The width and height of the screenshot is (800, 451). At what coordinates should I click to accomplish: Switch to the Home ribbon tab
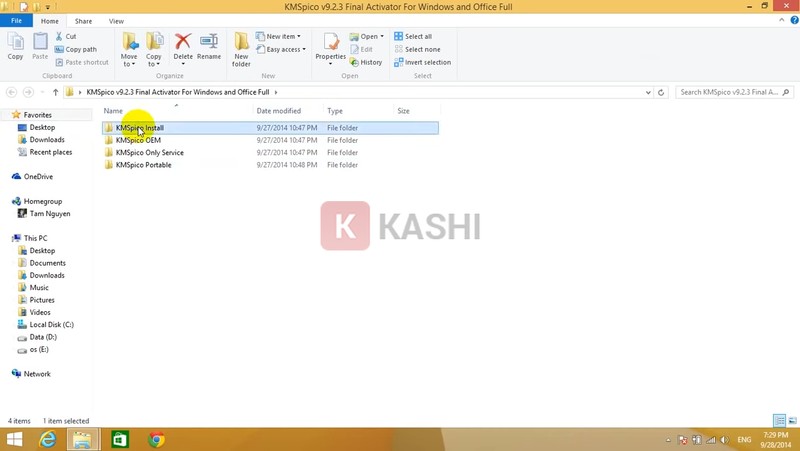pyautogui.click(x=49, y=21)
